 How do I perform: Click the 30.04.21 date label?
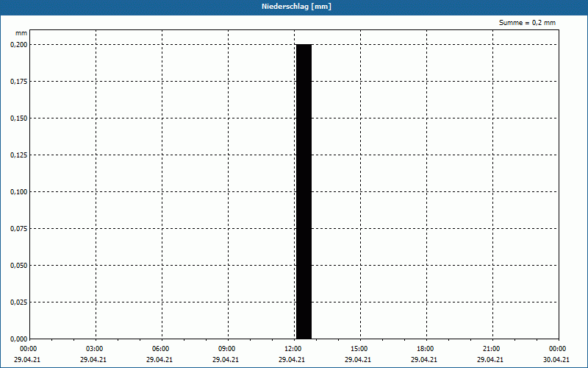coord(556,359)
